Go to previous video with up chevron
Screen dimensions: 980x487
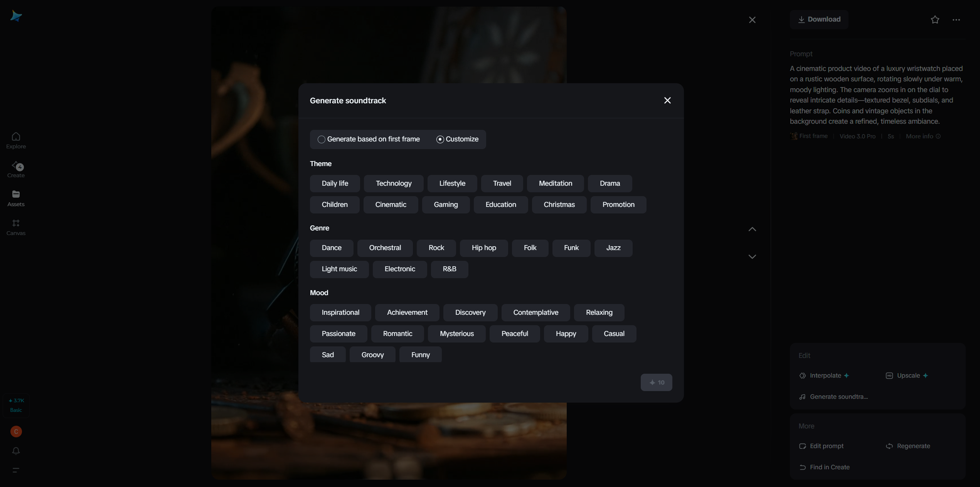coord(752,229)
